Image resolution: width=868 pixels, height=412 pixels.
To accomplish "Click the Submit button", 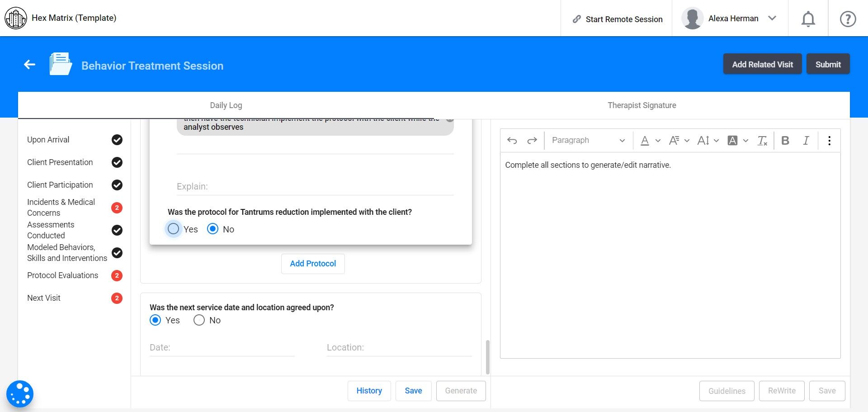I will [x=828, y=64].
